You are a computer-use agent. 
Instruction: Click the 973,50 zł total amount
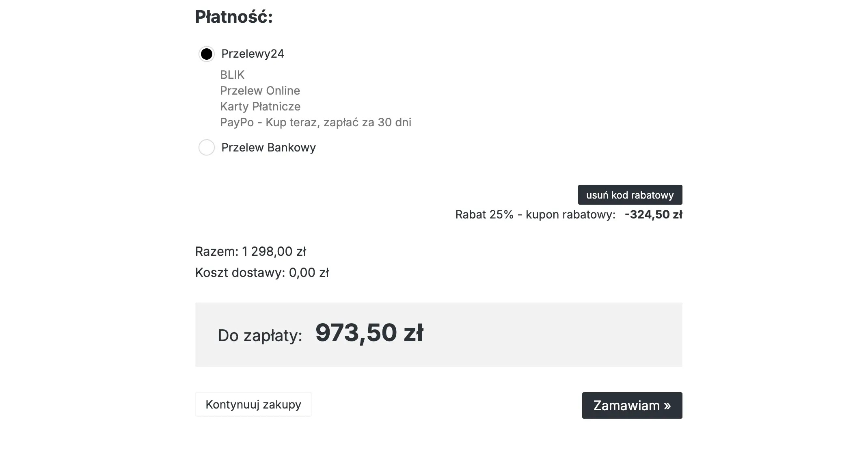pyautogui.click(x=369, y=333)
